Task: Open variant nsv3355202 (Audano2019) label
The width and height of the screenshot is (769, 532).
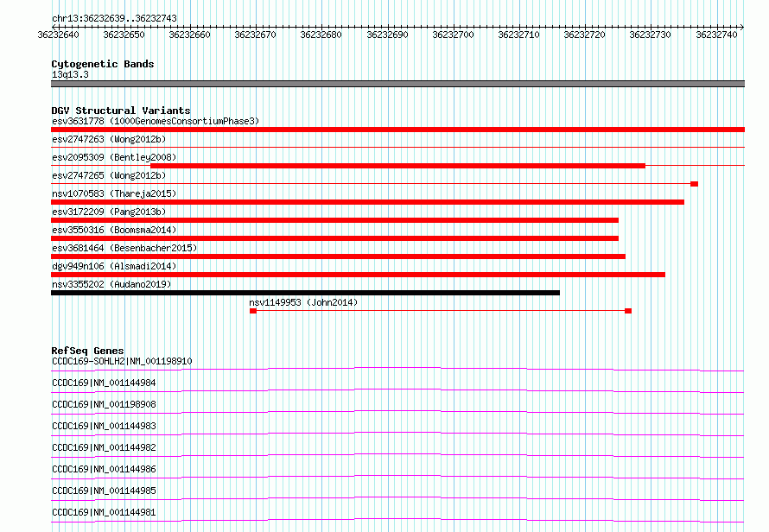Action: tap(111, 284)
